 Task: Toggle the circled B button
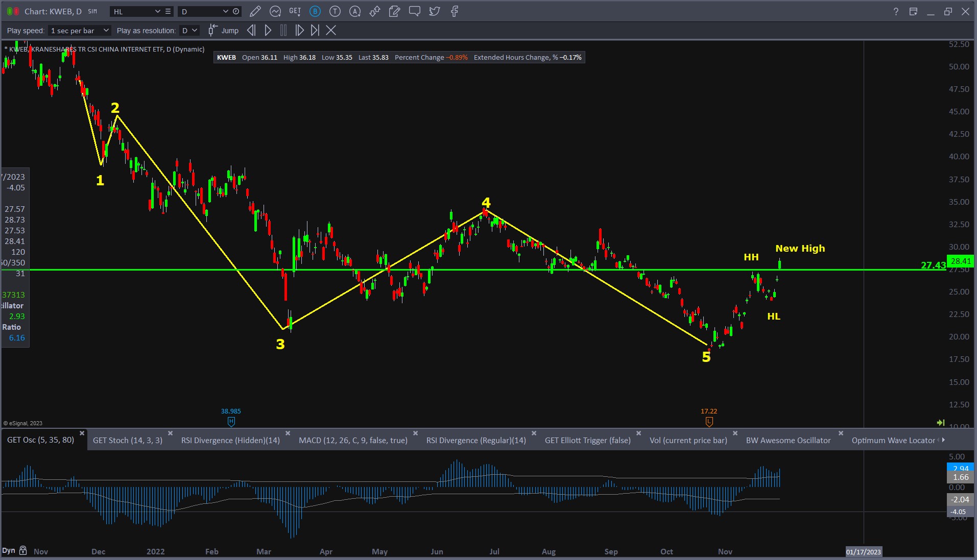(x=315, y=11)
